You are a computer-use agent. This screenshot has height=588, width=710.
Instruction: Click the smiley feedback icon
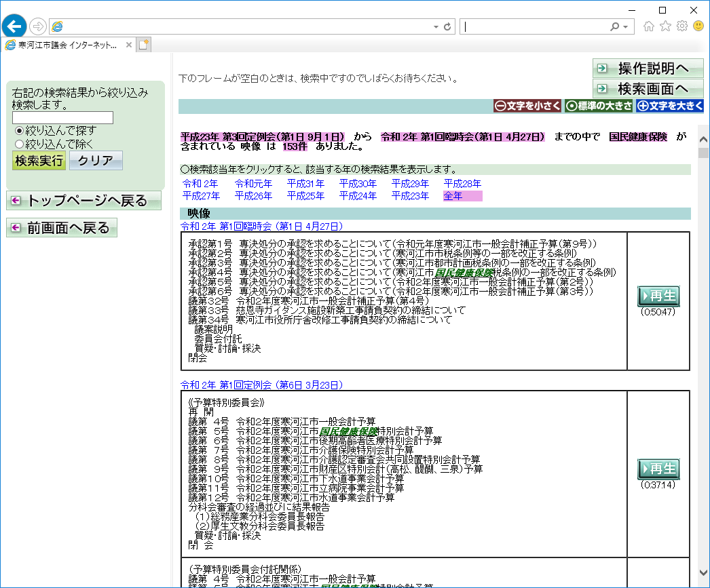click(698, 26)
